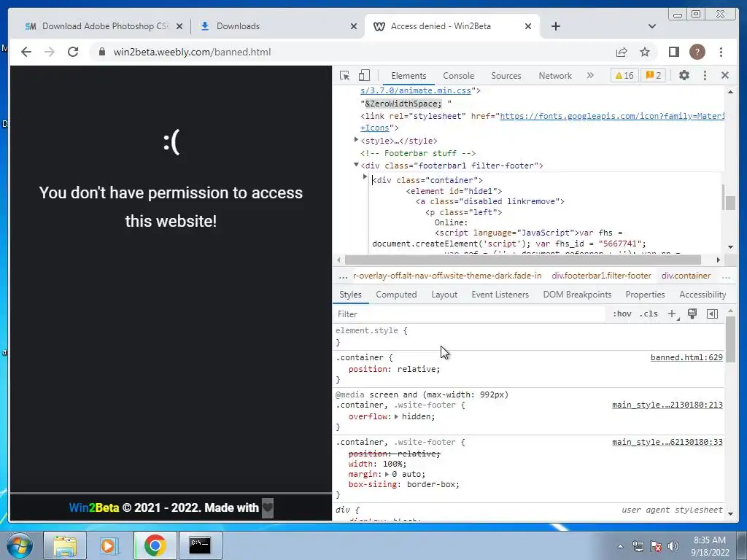Open the Properties tab
The width and height of the screenshot is (747, 560).
click(645, 295)
